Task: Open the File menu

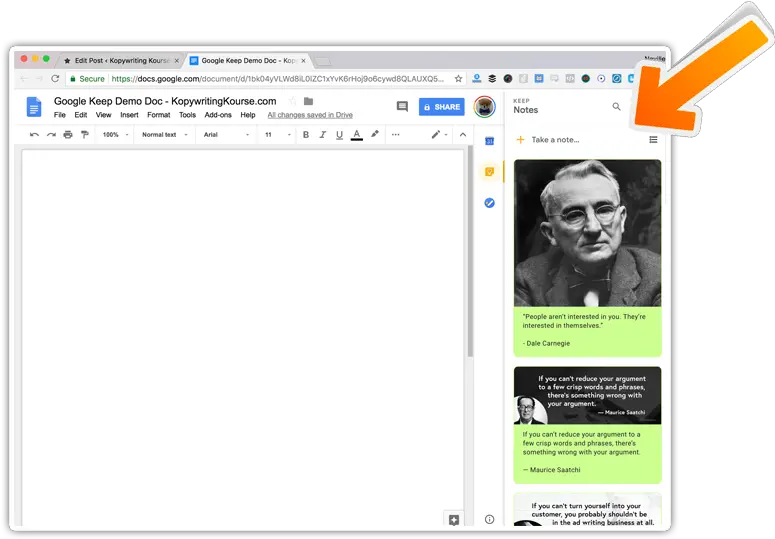Action: [x=60, y=115]
